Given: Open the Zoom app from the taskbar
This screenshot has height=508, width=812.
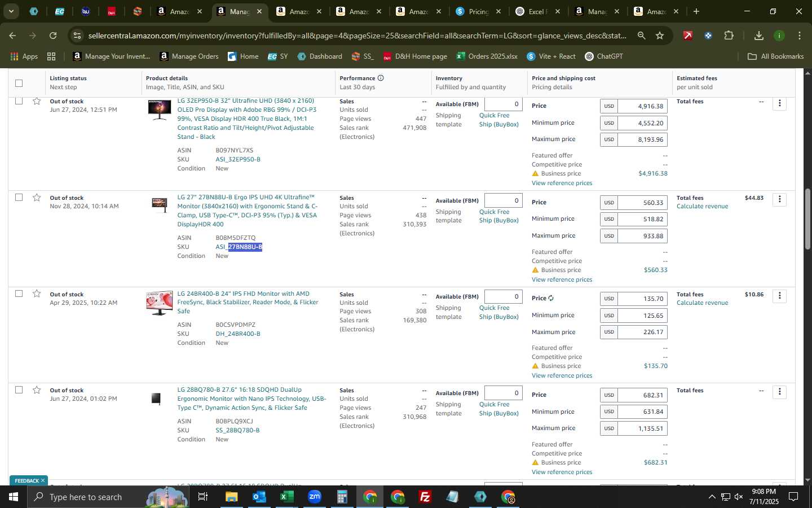Looking at the screenshot, I should pos(315,497).
